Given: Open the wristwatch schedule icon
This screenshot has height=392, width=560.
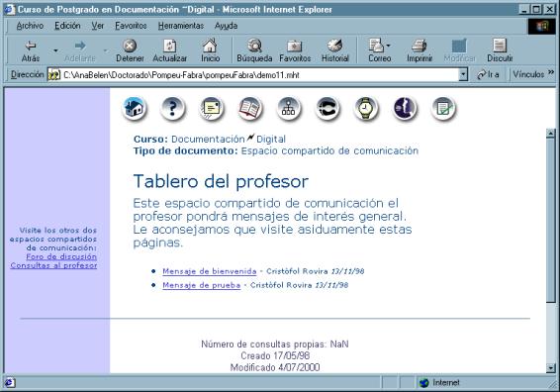Looking at the screenshot, I should pos(366,108).
